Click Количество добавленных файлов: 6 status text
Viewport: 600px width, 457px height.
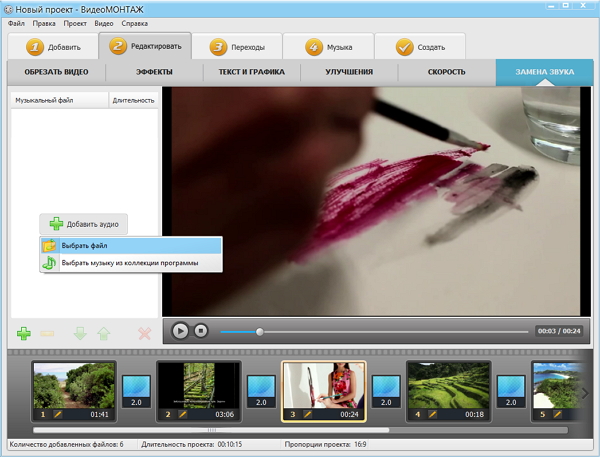pyautogui.click(x=67, y=444)
